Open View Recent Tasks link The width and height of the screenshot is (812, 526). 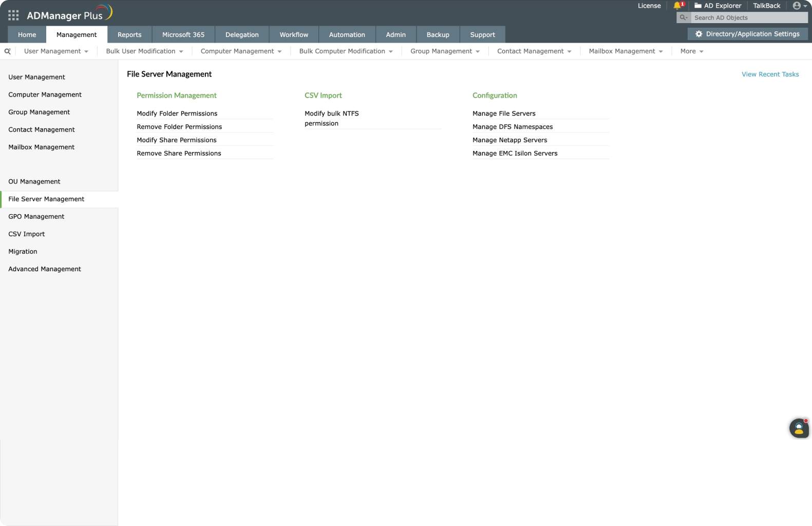tap(770, 74)
